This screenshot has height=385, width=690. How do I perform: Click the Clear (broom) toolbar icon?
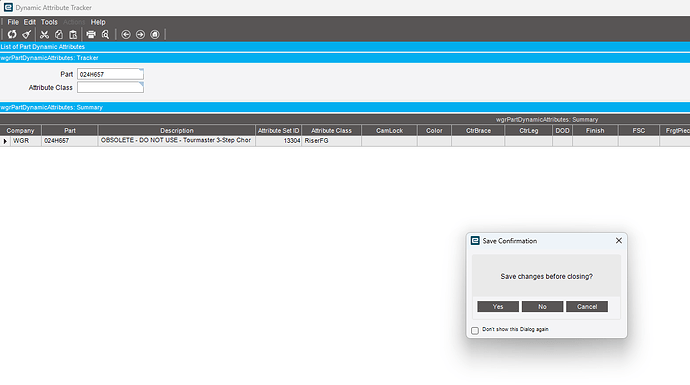(26, 34)
